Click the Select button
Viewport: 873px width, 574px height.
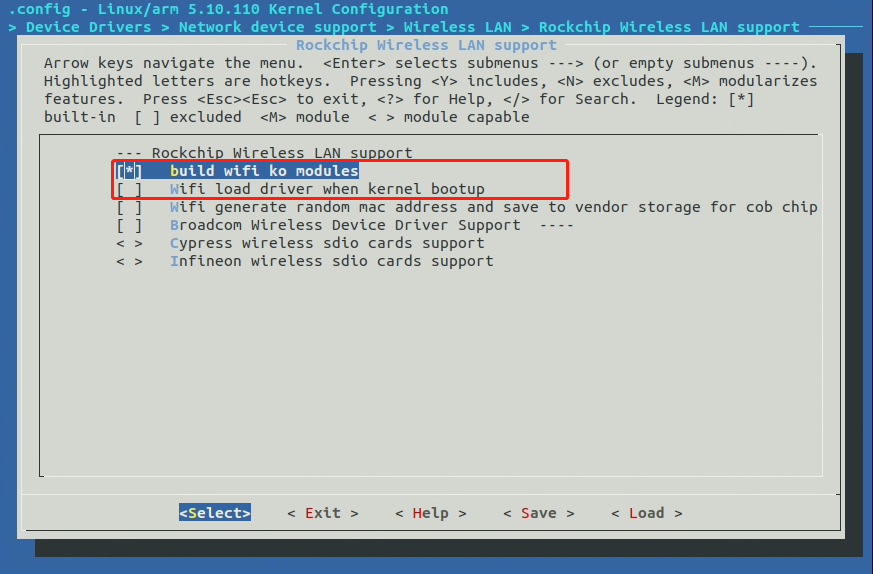[215, 513]
